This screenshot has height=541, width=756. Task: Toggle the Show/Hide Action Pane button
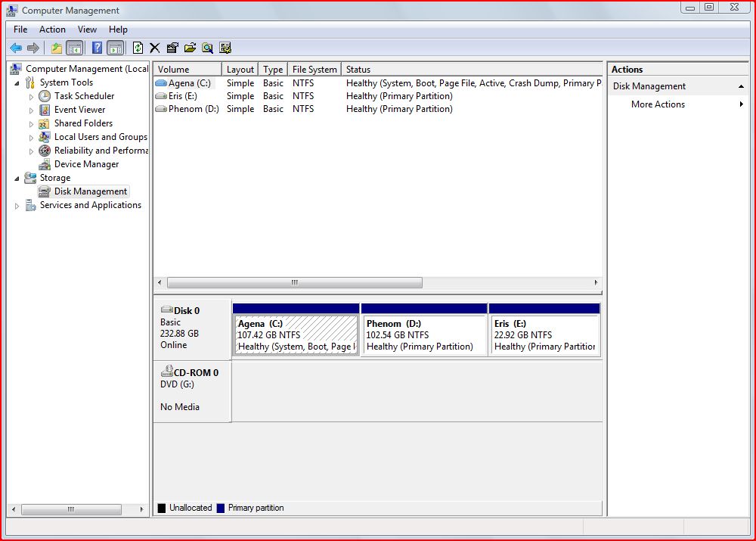tap(115, 48)
